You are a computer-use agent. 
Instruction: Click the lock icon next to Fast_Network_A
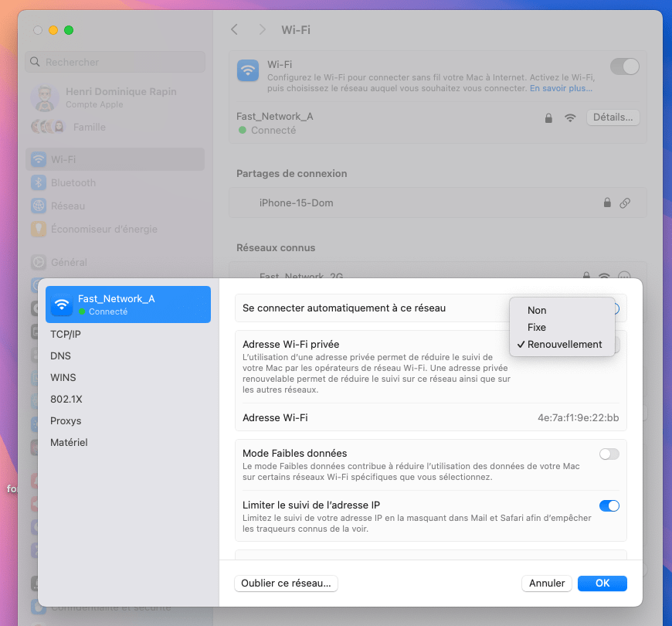click(x=548, y=117)
